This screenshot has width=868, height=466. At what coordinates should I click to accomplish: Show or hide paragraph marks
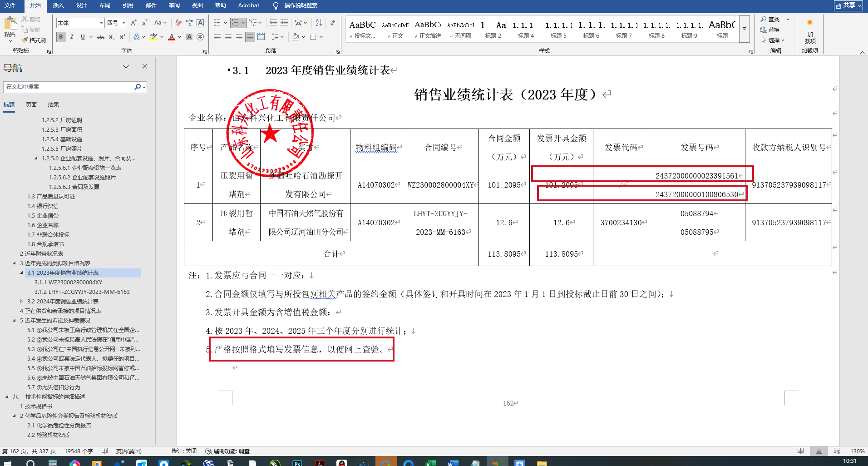pos(333,23)
